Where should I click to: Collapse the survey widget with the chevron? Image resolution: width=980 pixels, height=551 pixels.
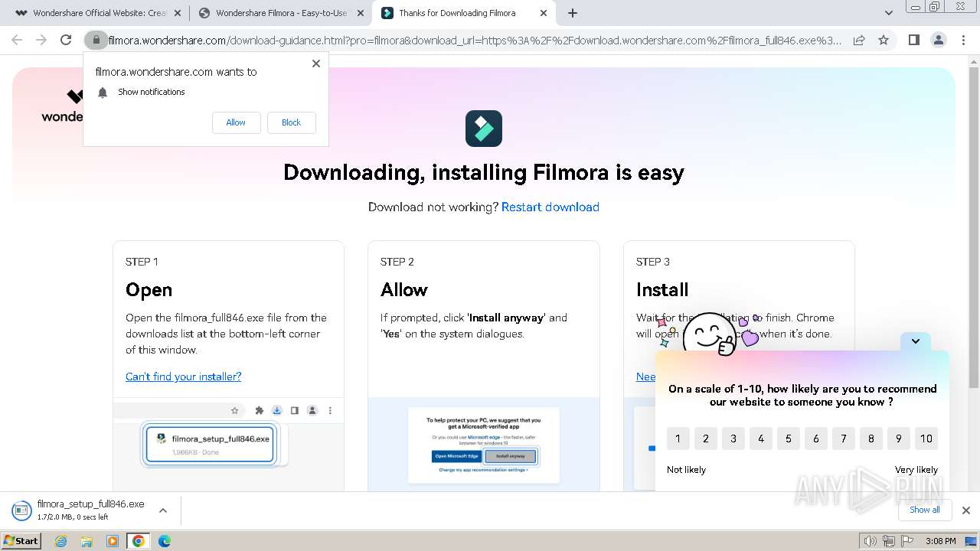[x=915, y=341]
